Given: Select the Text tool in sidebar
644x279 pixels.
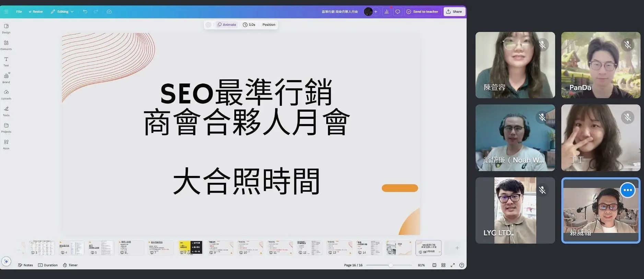Looking at the screenshot, I should [x=6, y=62].
